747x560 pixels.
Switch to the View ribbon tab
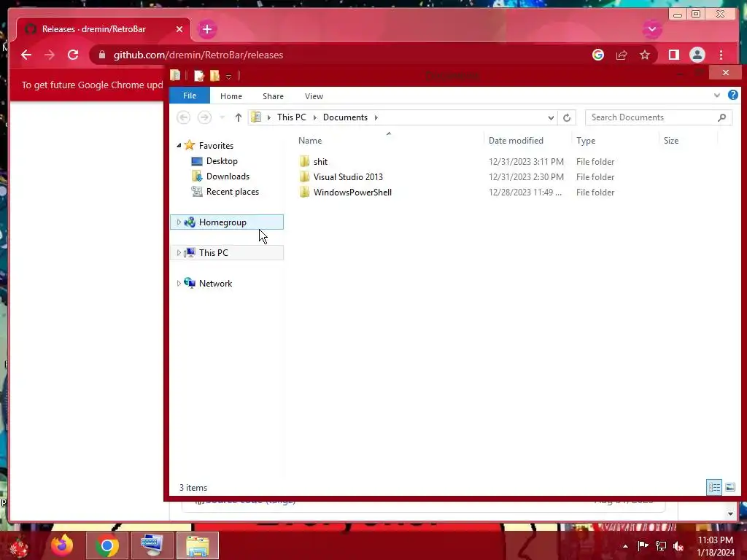pos(314,96)
